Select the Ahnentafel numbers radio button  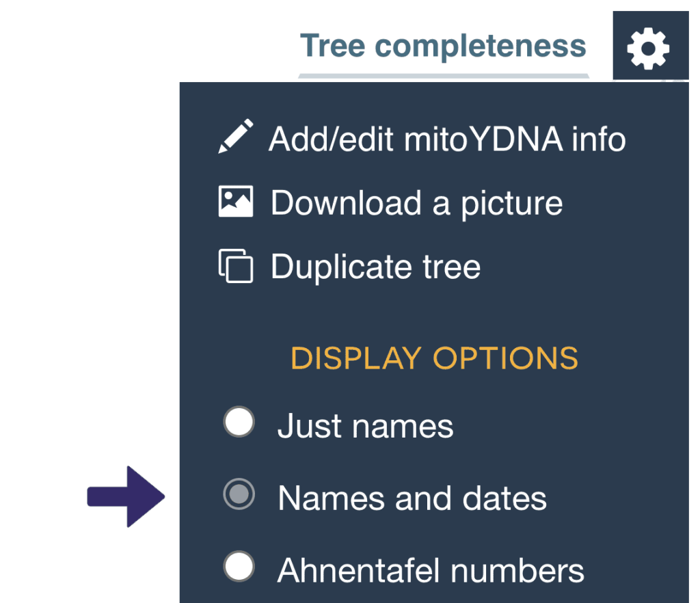239,566
